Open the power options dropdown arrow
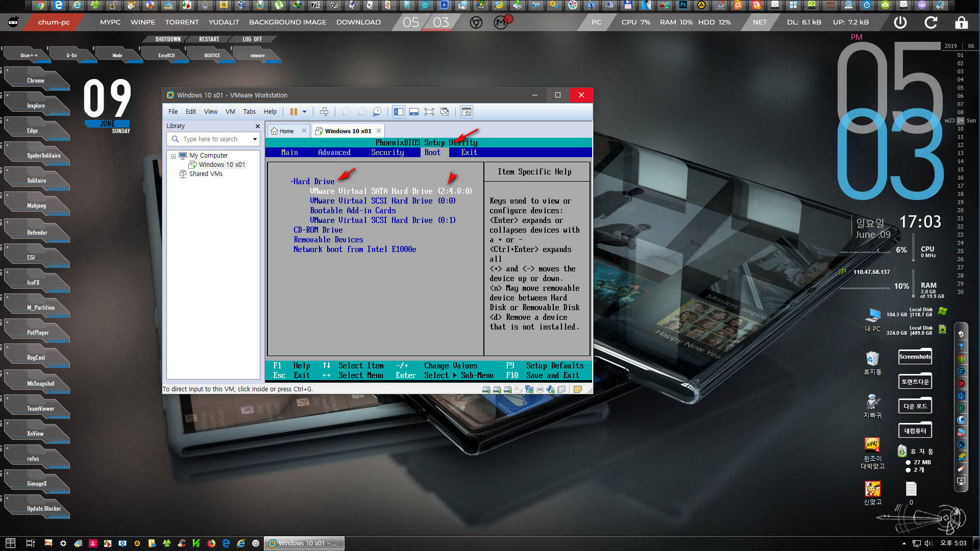Screen dimensions: 980x551 point(305,112)
